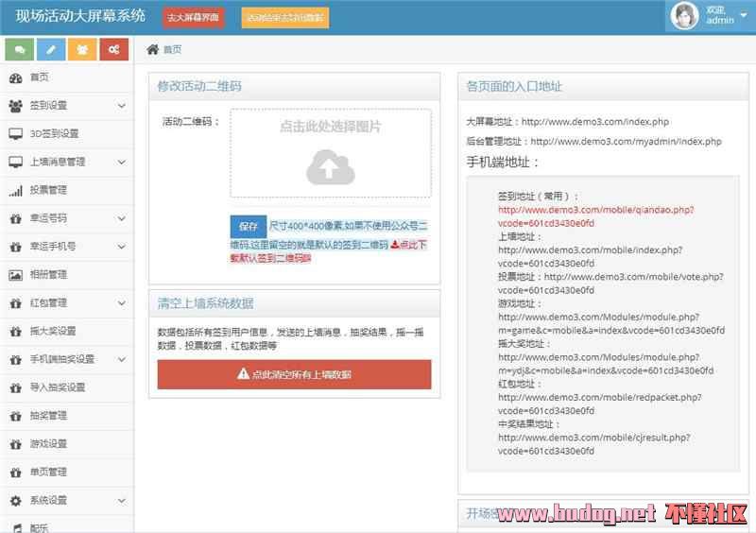Screen dimensions: 756x533
Task: Click the red 去大屏幕界面 button
Action: [193, 18]
